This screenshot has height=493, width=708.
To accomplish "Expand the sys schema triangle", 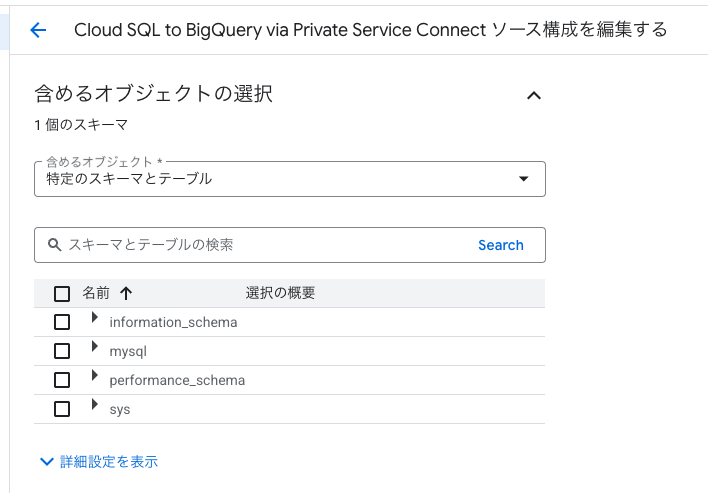I will click(x=94, y=404).
